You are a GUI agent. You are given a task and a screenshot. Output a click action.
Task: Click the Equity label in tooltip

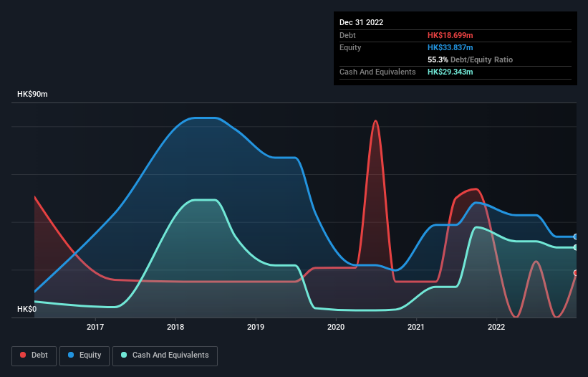(350, 47)
